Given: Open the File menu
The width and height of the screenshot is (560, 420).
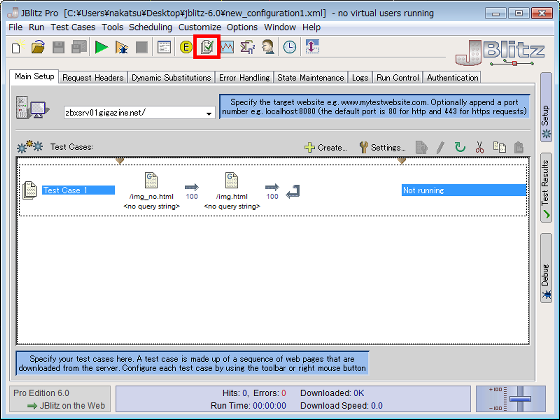Looking at the screenshot, I should click(x=15, y=27).
